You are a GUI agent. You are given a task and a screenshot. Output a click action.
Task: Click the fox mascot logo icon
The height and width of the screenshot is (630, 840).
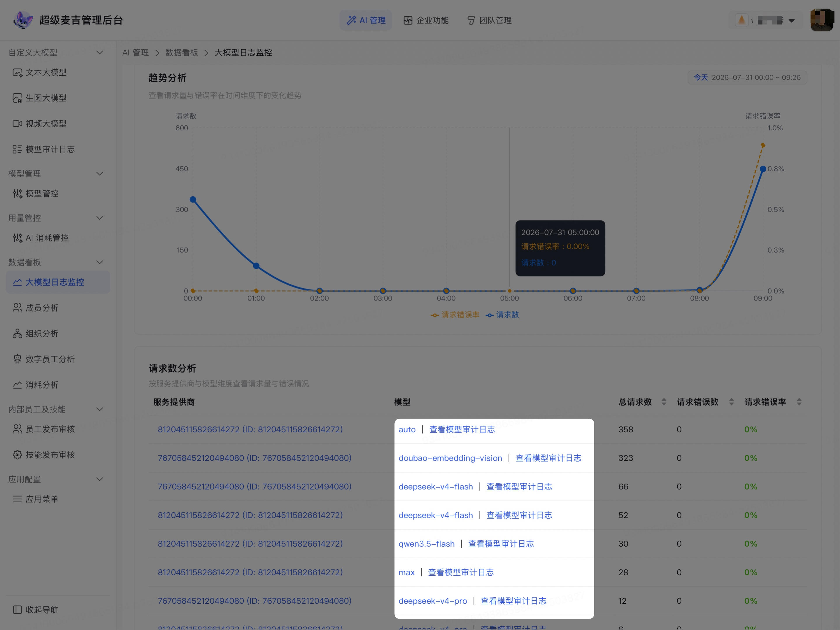(x=23, y=20)
